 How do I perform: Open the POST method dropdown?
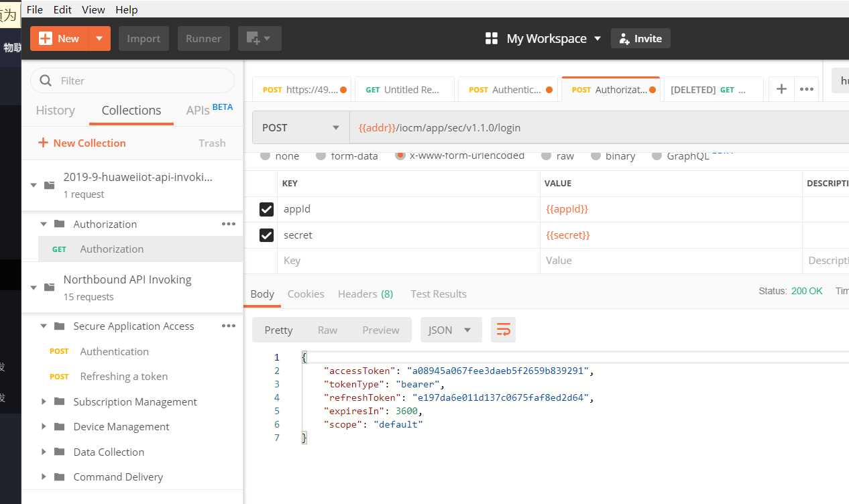click(x=300, y=127)
